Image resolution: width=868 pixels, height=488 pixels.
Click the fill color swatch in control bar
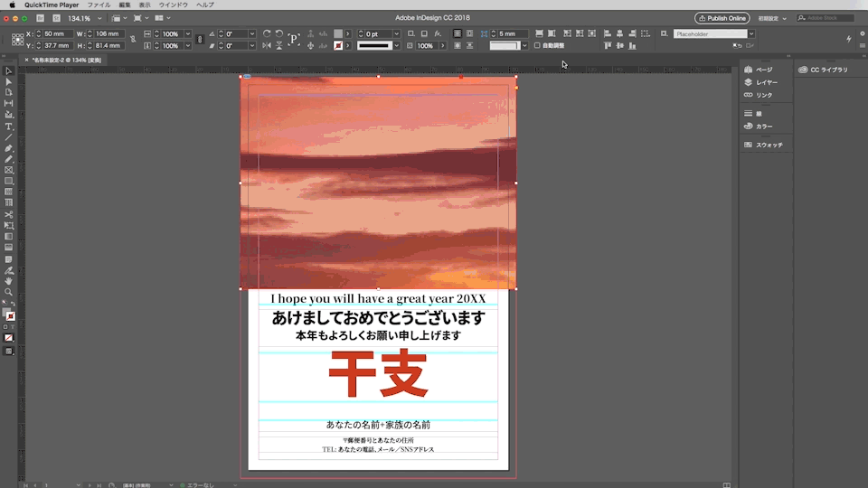(x=337, y=33)
